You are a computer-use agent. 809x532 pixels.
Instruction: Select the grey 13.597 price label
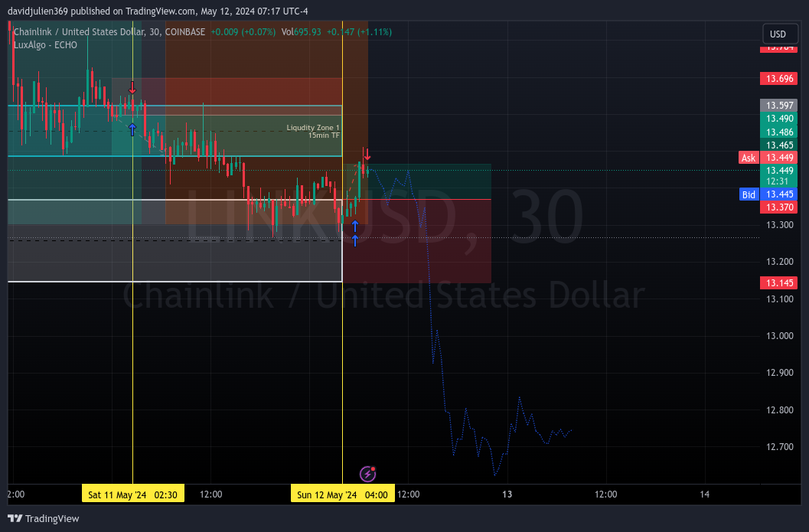pyautogui.click(x=778, y=106)
